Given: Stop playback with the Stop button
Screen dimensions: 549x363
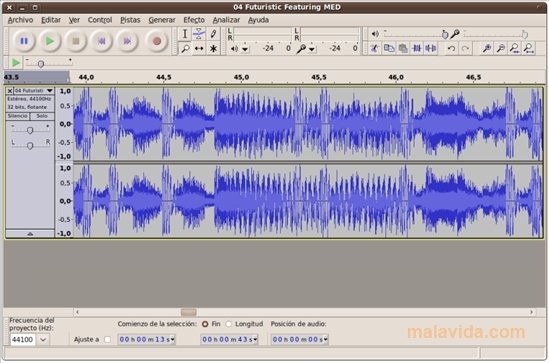Looking at the screenshot, I should point(76,41).
